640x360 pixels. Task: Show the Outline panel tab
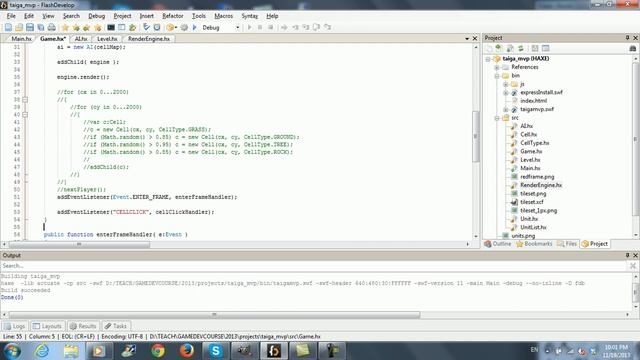(x=498, y=244)
